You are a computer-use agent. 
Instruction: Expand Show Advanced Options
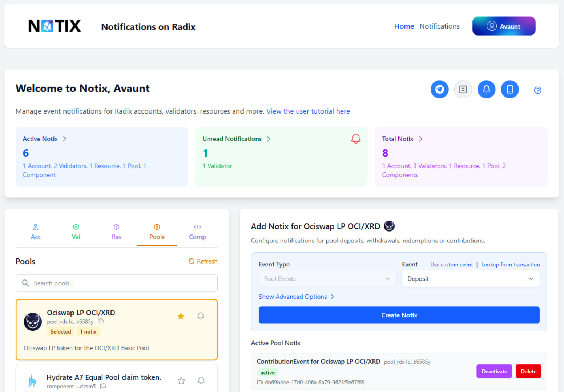click(296, 297)
